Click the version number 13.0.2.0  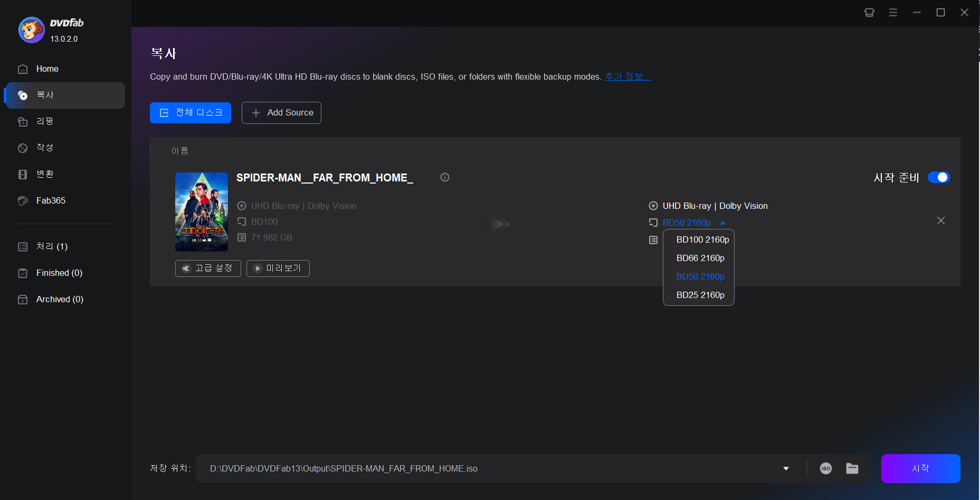[x=64, y=39]
